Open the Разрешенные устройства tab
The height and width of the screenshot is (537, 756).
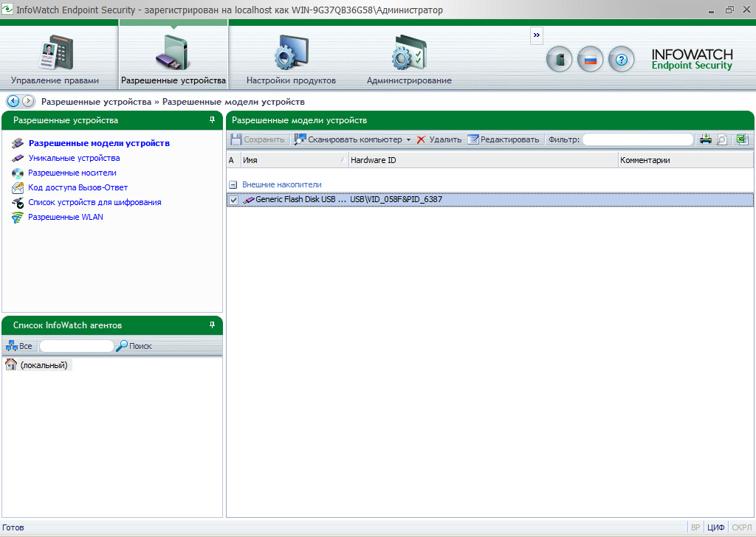point(173,58)
